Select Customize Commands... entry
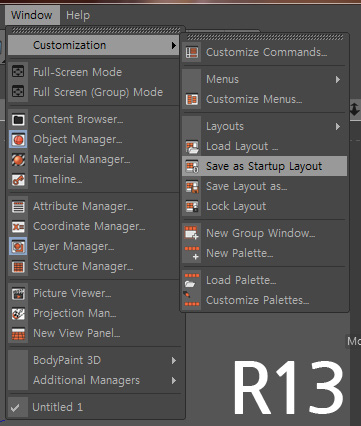361x426 pixels. pyautogui.click(x=265, y=52)
